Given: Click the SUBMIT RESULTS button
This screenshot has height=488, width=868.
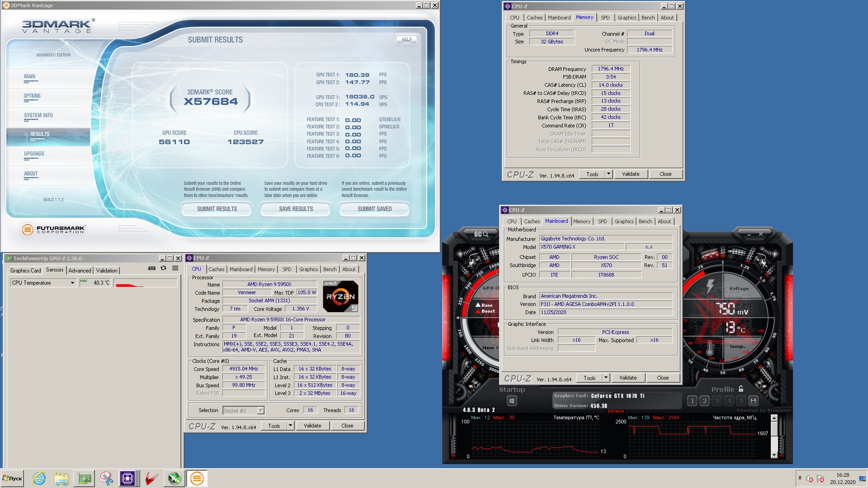Looking at the screenshot, I should coord(217,209).
